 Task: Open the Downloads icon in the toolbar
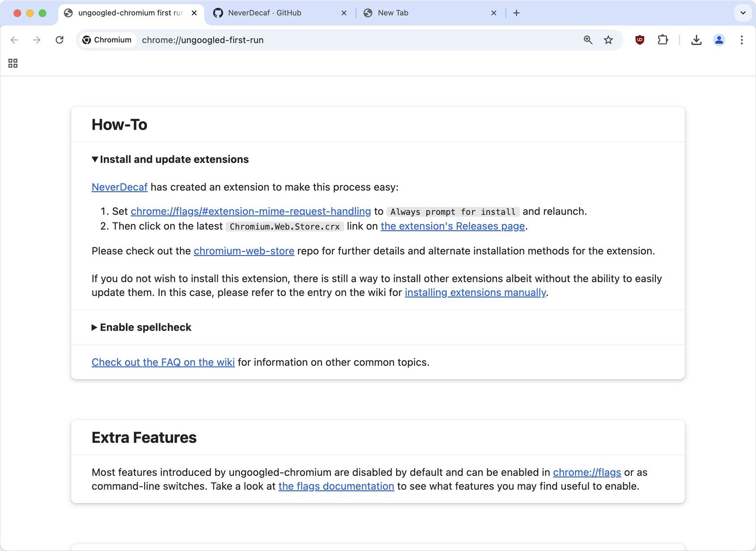point(696,40)
